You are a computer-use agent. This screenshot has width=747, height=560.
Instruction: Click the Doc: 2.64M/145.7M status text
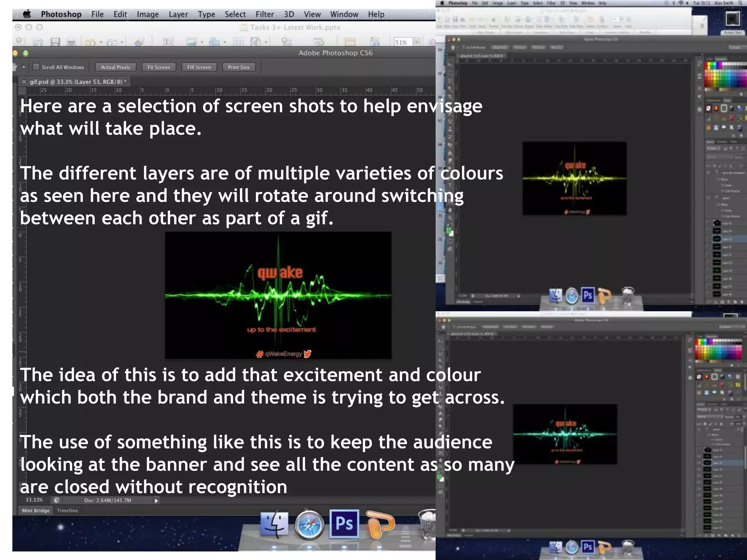(x=108, y=500)
